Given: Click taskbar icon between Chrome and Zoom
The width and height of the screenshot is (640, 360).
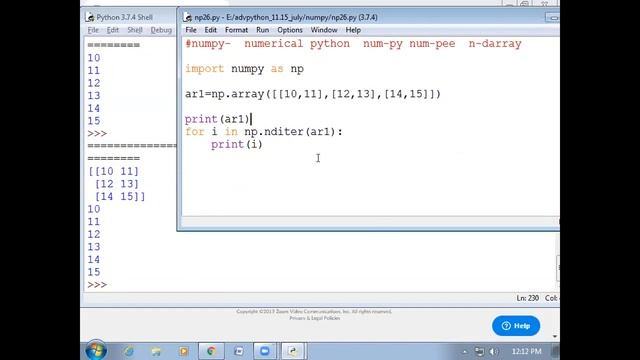Looking at the screenshot, I should (x=239, y=351).
